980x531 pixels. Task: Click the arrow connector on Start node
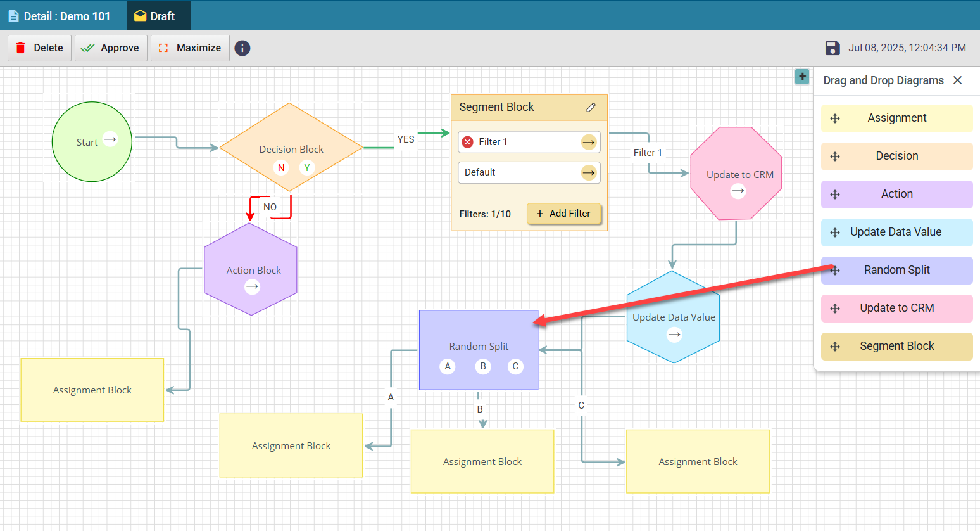(x=110, y=139)
